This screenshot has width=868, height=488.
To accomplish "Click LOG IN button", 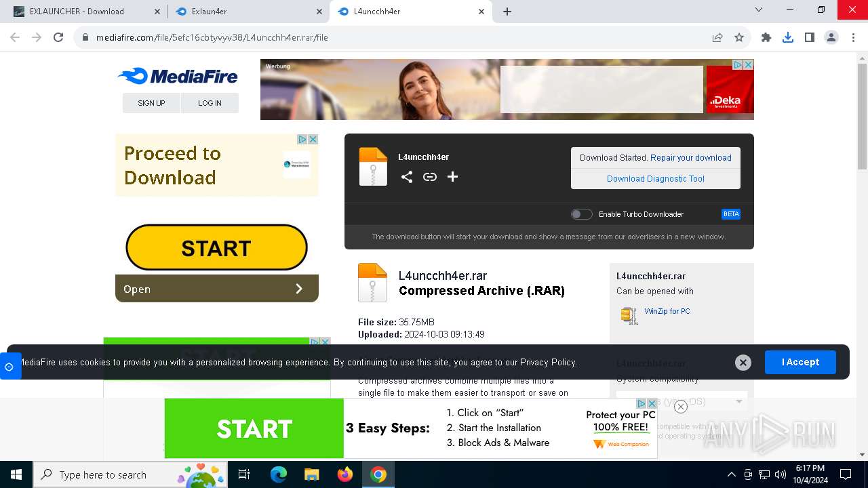I will point(210,103).
